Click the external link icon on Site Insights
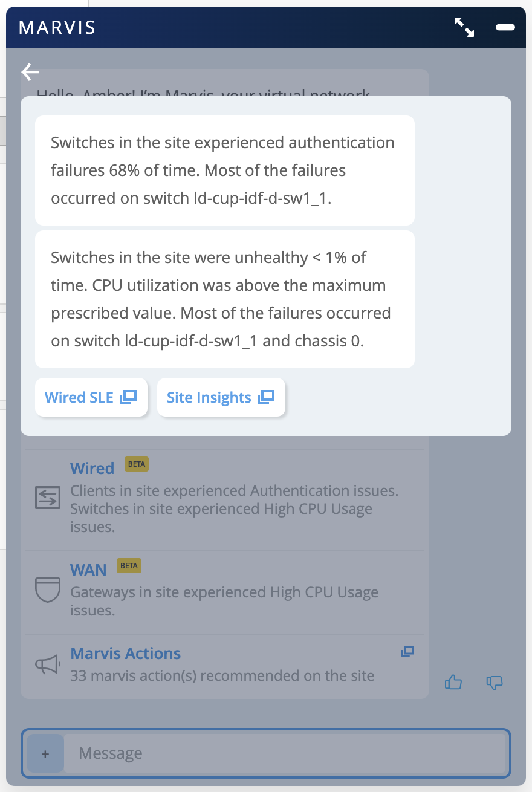 [x=266, y=397]
